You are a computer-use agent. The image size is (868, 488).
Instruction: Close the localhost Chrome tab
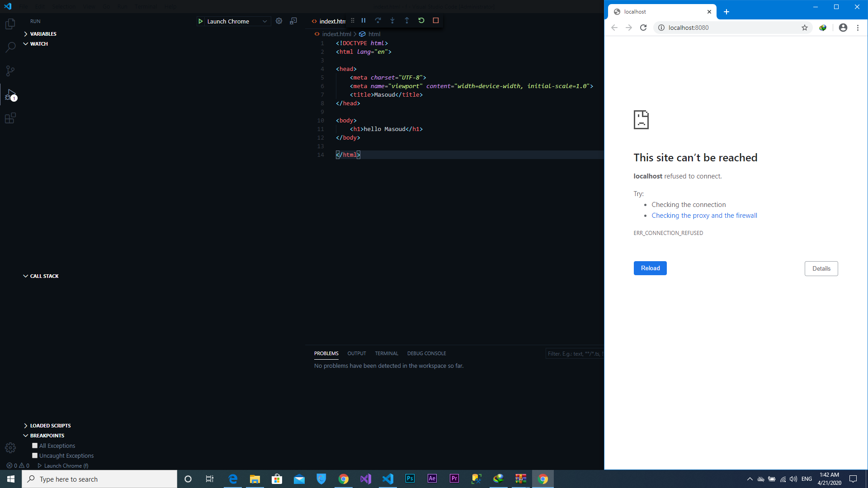tap(709, 12)
